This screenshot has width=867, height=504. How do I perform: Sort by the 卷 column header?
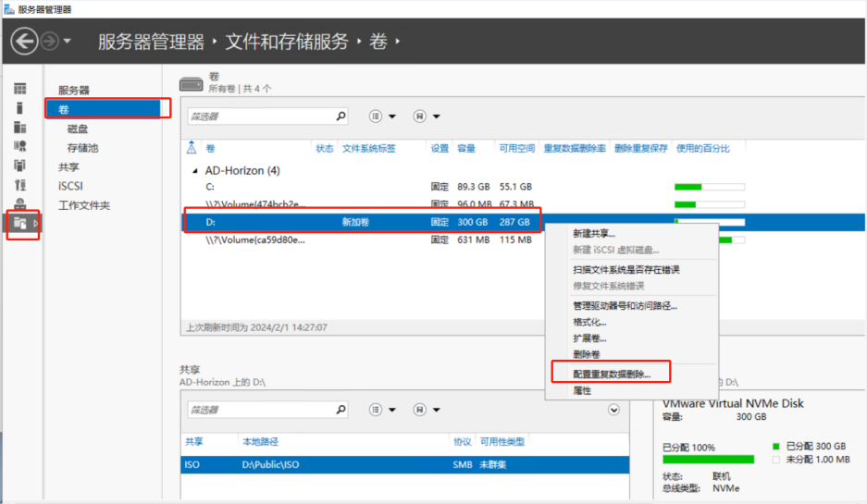210,148
